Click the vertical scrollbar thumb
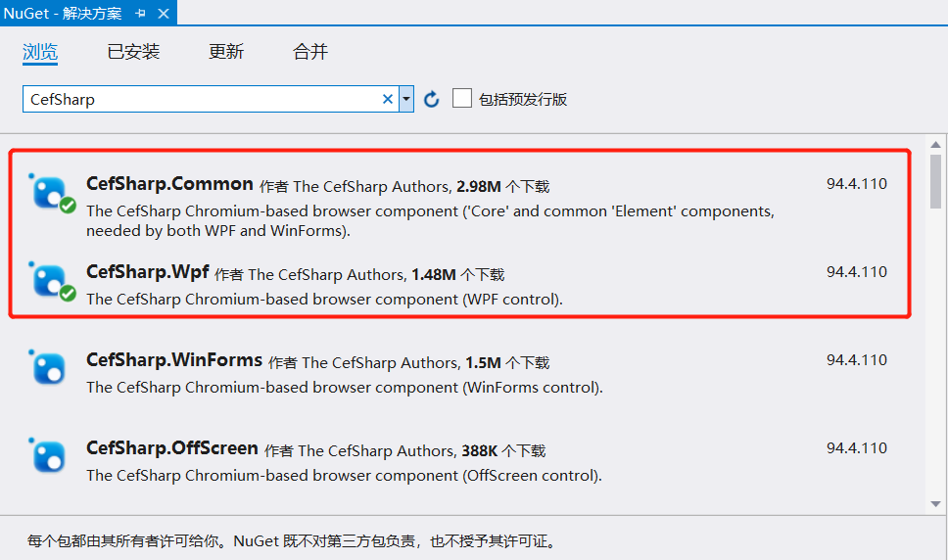 (x=935, y=181)
